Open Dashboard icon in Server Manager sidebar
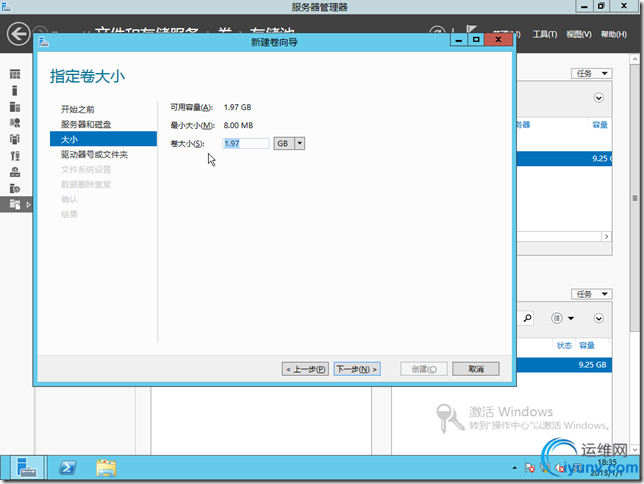 tap(15, 74)
